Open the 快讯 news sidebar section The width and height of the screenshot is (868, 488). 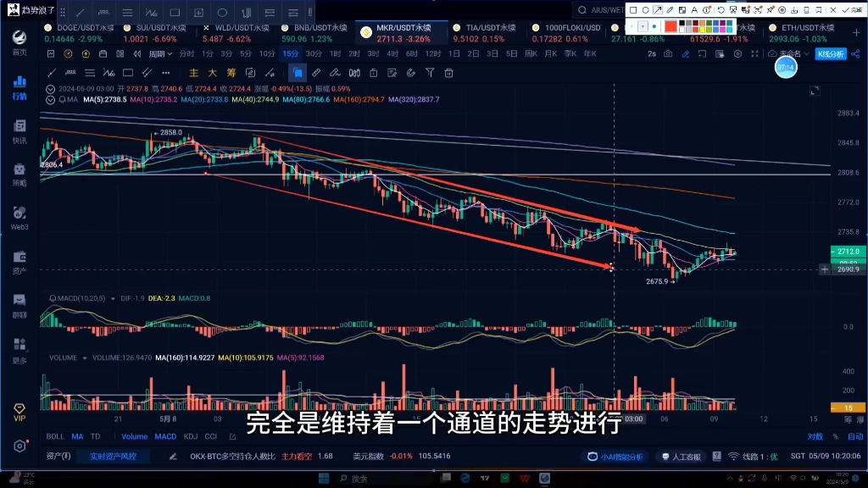point(19,131)
